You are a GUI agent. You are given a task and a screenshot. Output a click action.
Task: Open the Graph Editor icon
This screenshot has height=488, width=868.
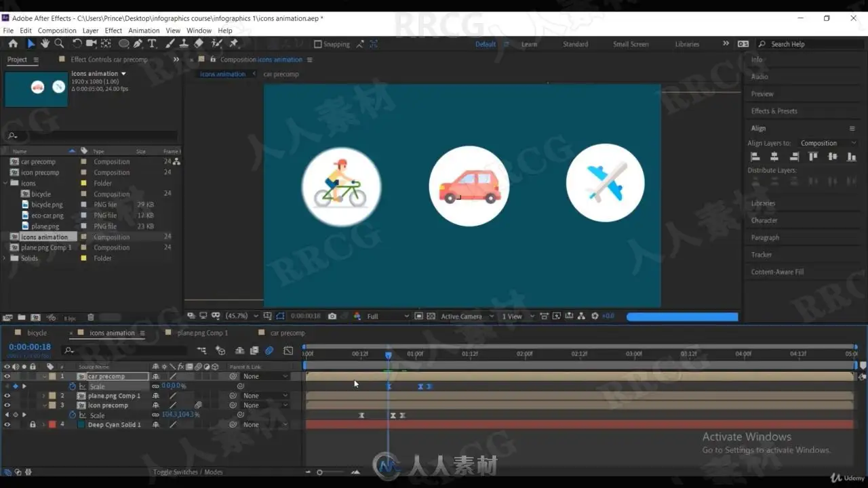tap(288, 350)
